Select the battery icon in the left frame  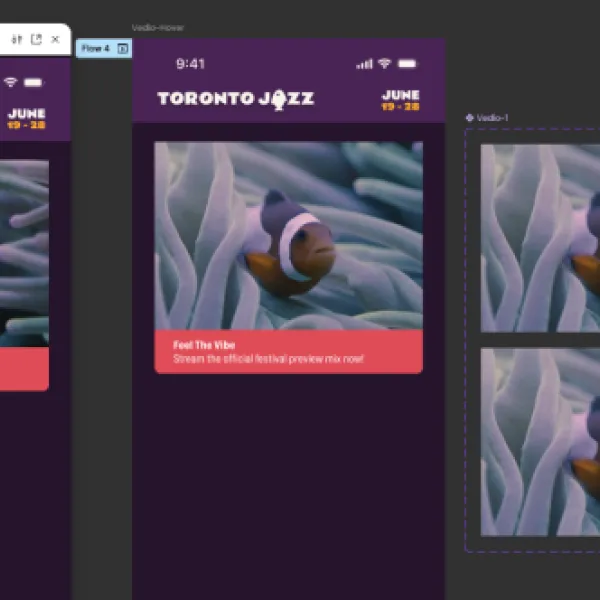pyautogui.click(x=33, y=82)
